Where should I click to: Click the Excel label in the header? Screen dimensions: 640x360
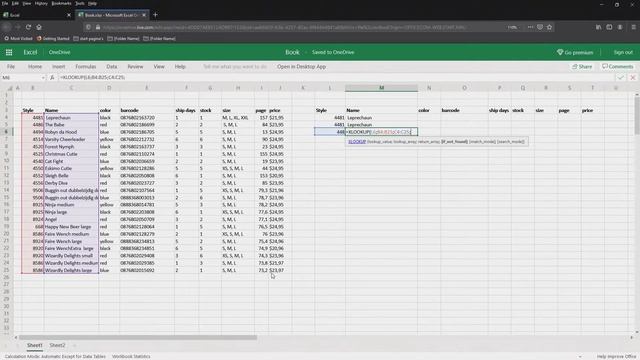pyautogui.click(x=30, y=52)
